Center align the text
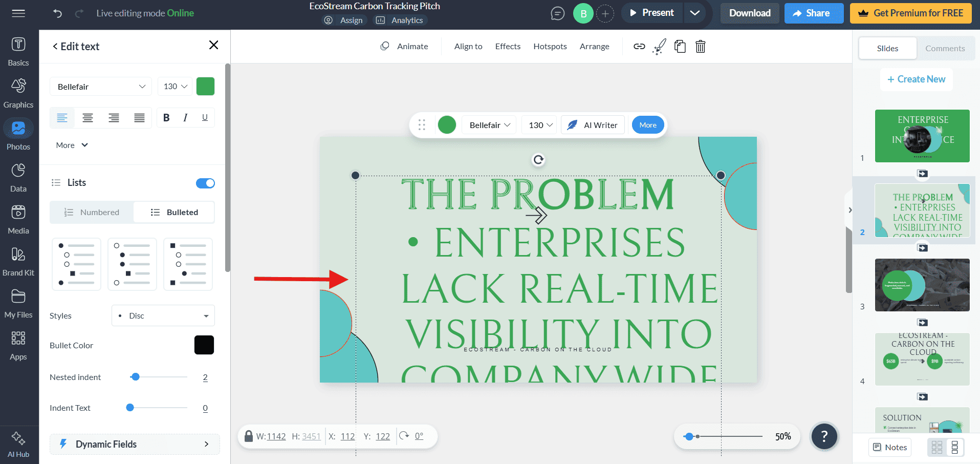This screenshot has height=464, width=980. pyautogui.click(x=88, y=118)
